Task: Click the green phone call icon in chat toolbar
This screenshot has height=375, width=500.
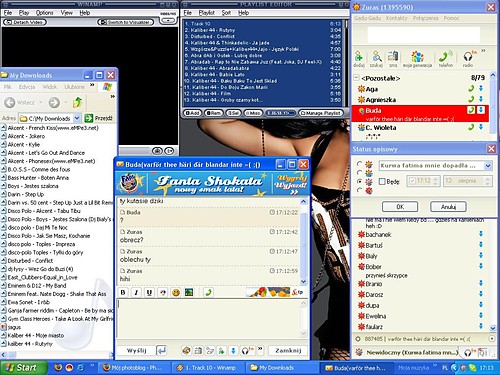Action: pos(208,293)
